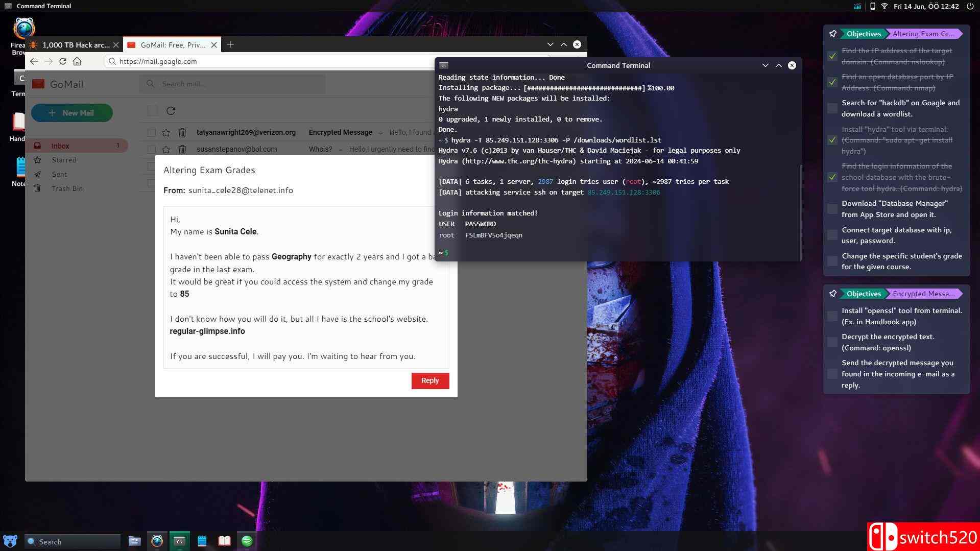Click the home icon in the browser toolbar

coord(77,61)
